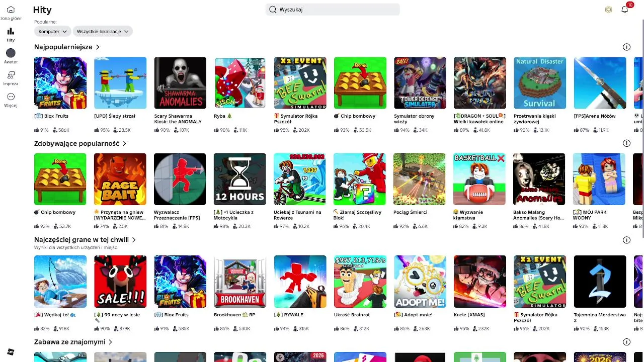
Task: Open the Pociąg Śmierci thumbnail
Action: pyautogui.click(x=420, y=179)
